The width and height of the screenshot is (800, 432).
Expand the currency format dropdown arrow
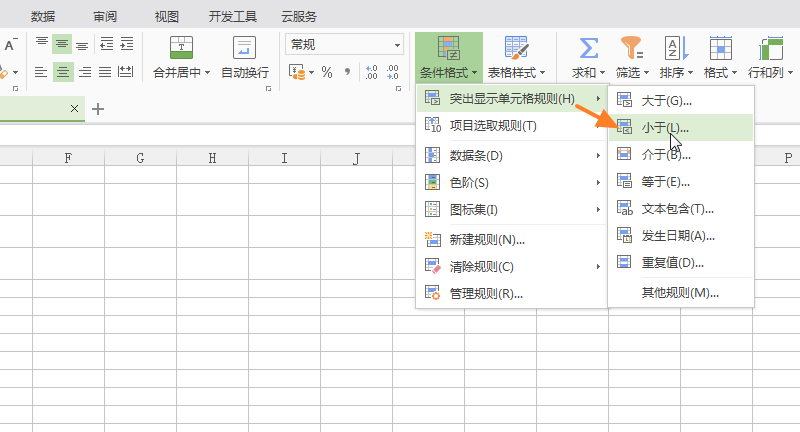point(311,72)
